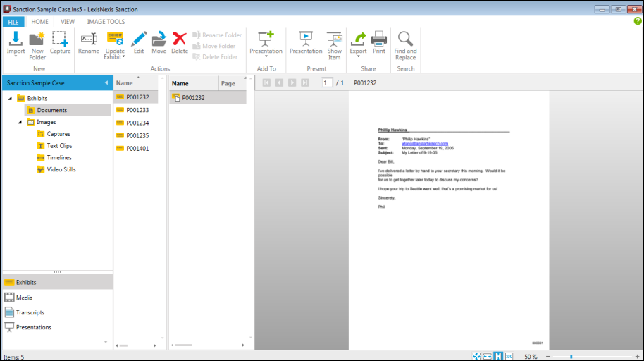The height and width of the screenshot is (361, 644).
Task: Select the Captures folder in tree
Action: [x=54, y=134]
